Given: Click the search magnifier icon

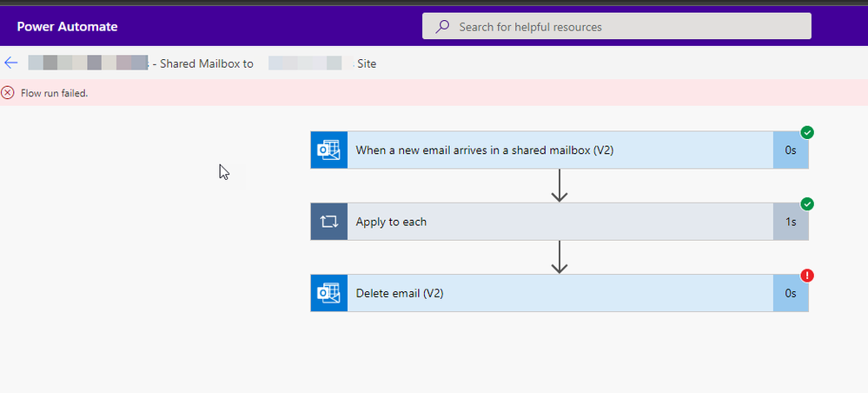Looking at the screenshot, I should tap(442, 27).
